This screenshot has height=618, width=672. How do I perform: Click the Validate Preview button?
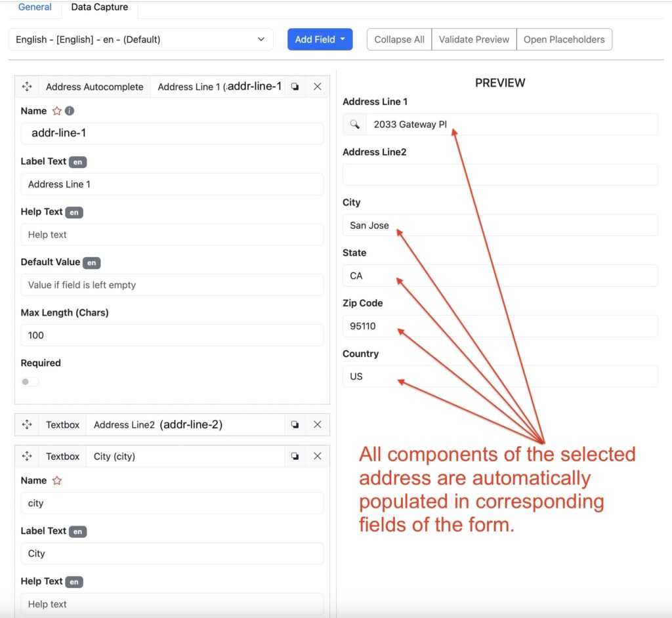point(474,39)
